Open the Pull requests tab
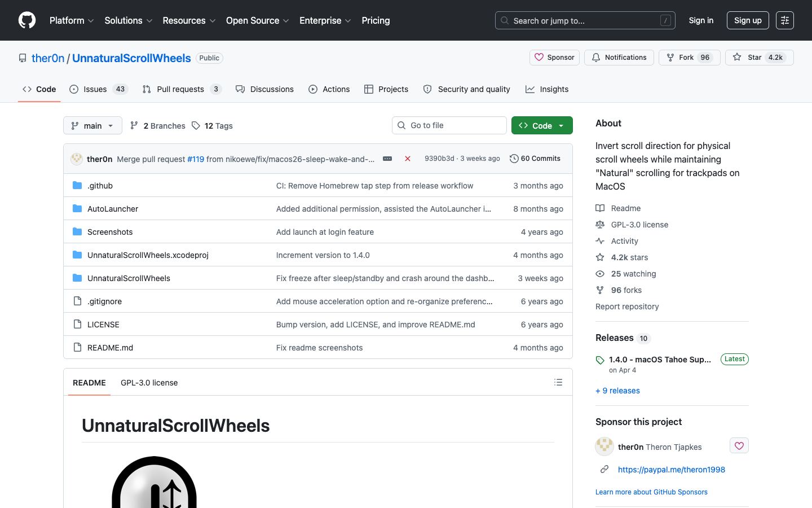812x508 pixels. (182, 89)
